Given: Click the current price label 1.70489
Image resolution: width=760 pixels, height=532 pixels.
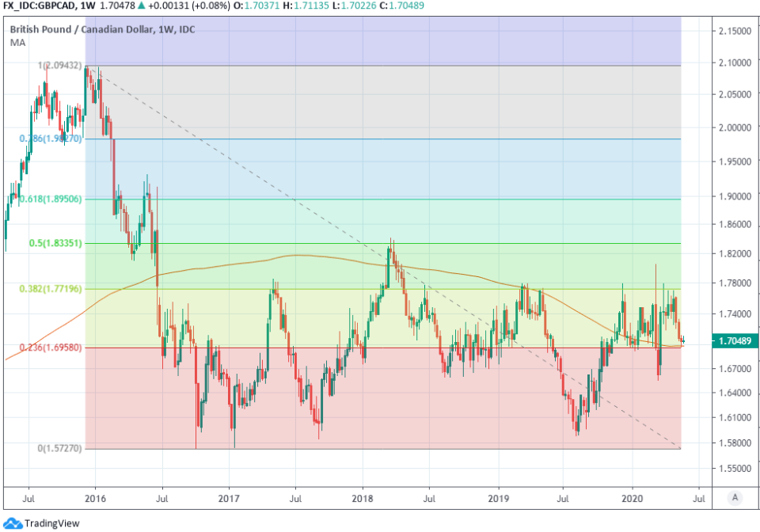Looking at the screenshot, I should coord(735,341).
